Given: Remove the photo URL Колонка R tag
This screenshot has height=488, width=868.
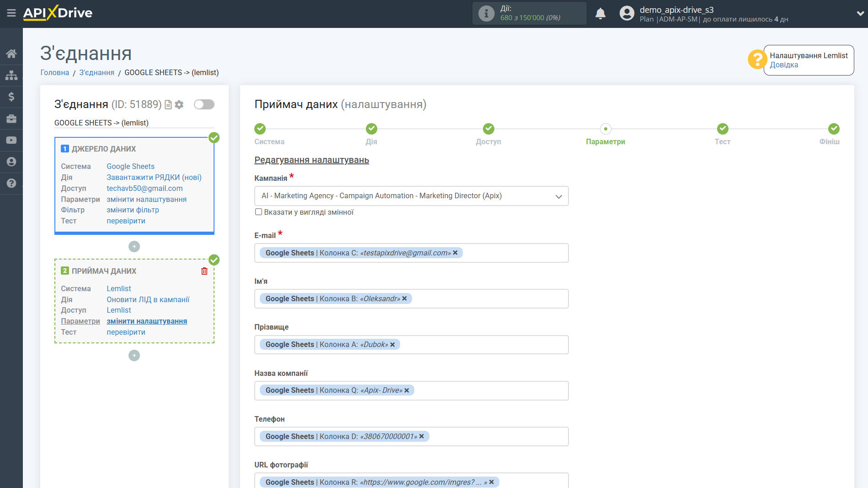Looking at the screenshot, I should pos(492,482).
